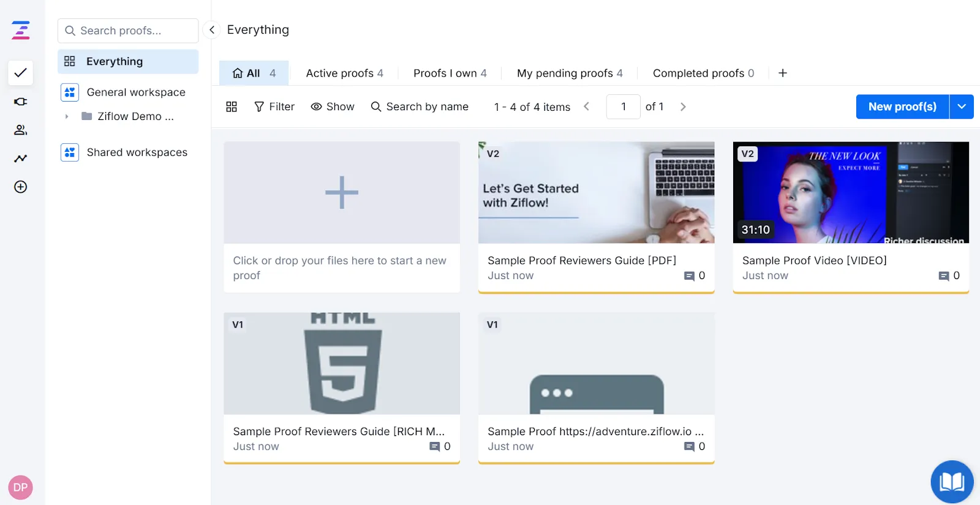Click the New proof(s) button
The height and width of the screenshot is (505, 980).
coord(902,107)
